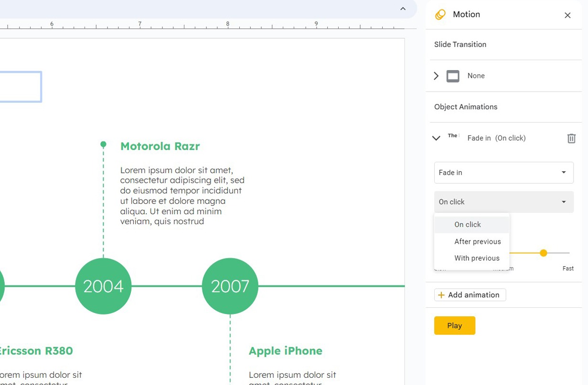Select On click from the list
Viewport: 588px width, 385px height.
pyautogui.click(x=468, y=225)
